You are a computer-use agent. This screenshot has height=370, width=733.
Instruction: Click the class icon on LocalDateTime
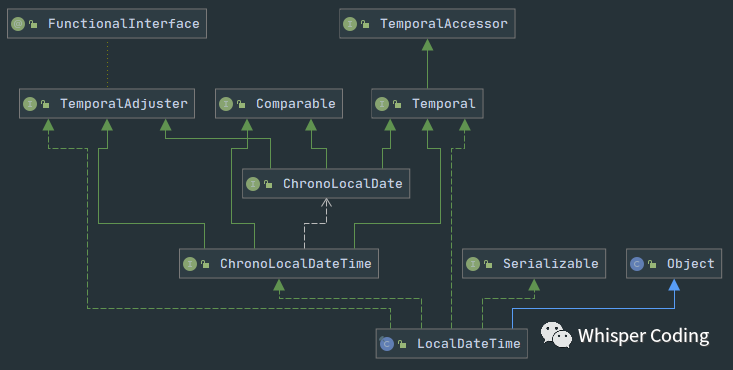[x=386, y=344]
